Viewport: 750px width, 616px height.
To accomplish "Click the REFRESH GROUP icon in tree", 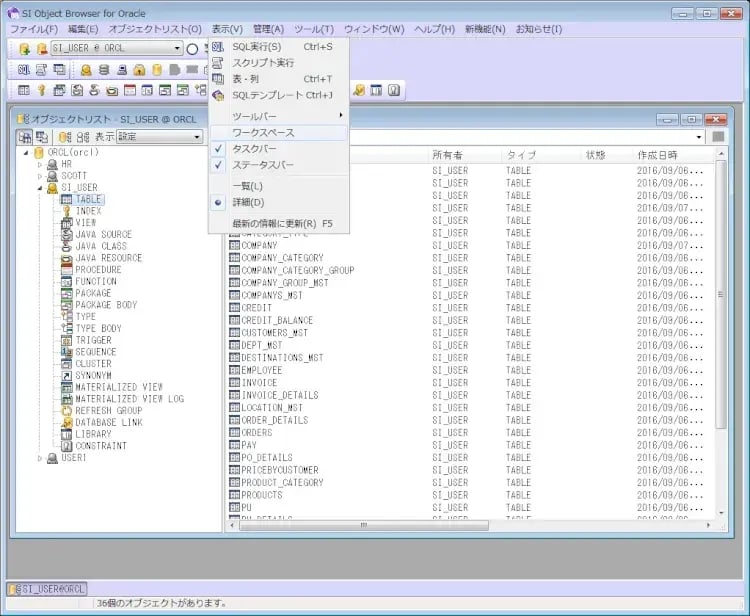I will tap(67, 410).
